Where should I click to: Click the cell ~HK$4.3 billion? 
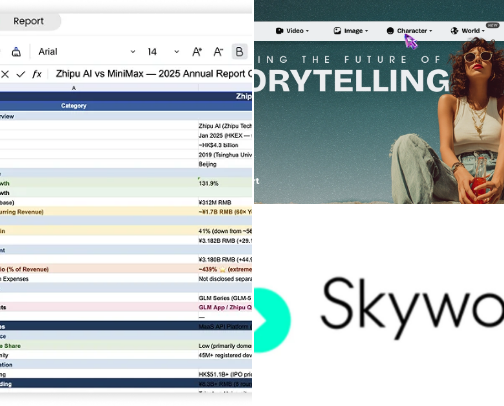(x=225, y=145)
